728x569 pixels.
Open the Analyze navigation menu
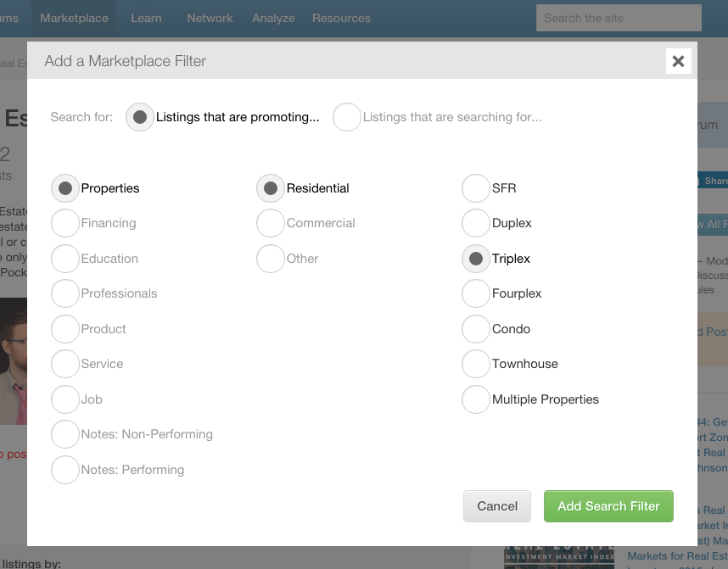click(x=273, y=18)
